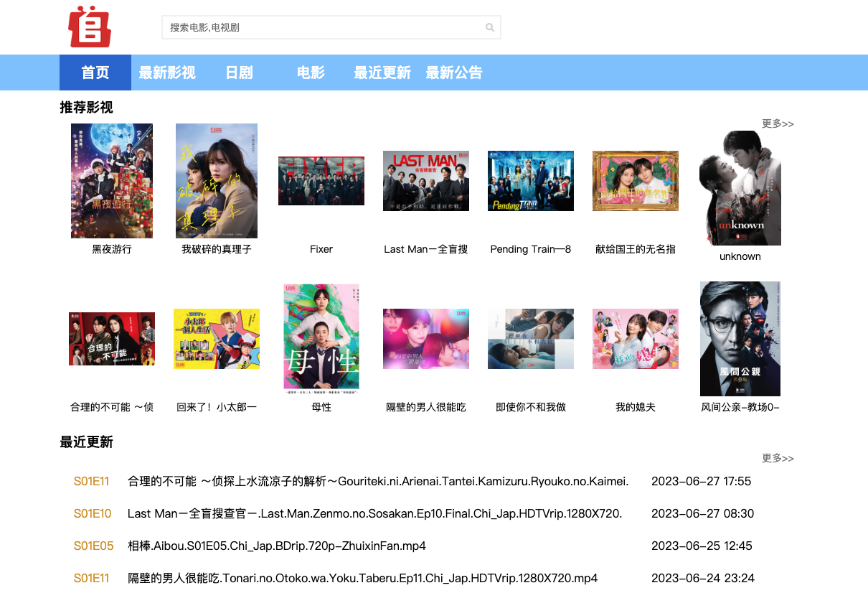868x593 pixels.
Task: Click the 2023-06-27 17:55 timestamp
Action: pos(702,481)
